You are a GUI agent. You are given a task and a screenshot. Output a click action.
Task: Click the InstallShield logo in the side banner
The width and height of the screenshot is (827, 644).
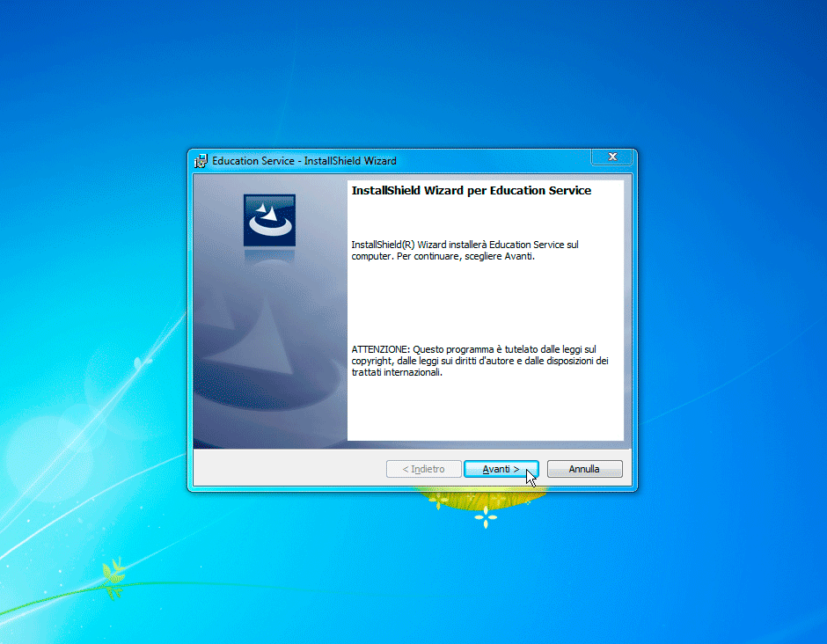pos(269,221)
